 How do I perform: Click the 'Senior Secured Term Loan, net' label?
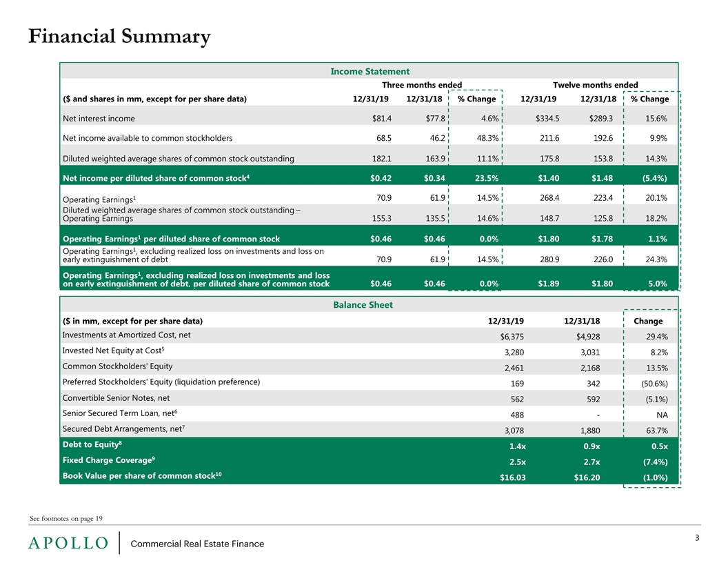pyautogui.click(x=120, y=413)
